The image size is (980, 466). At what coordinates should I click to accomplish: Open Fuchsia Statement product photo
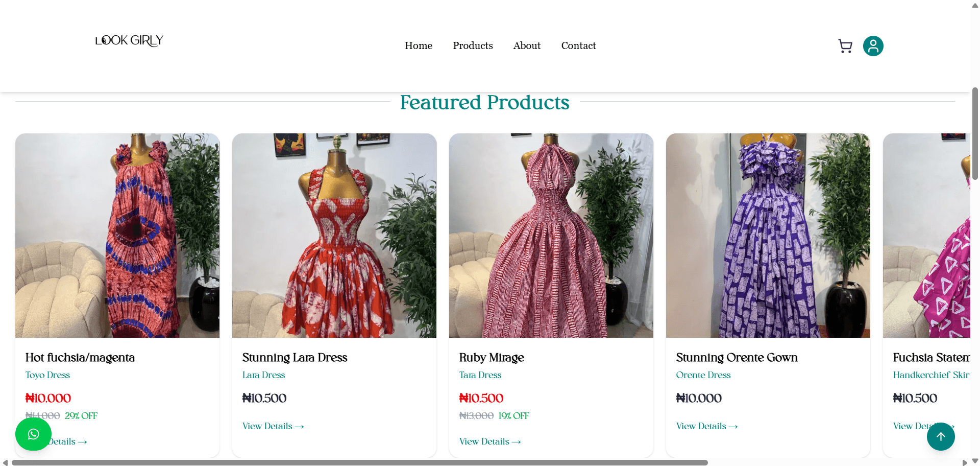click(x=926, y=236)
